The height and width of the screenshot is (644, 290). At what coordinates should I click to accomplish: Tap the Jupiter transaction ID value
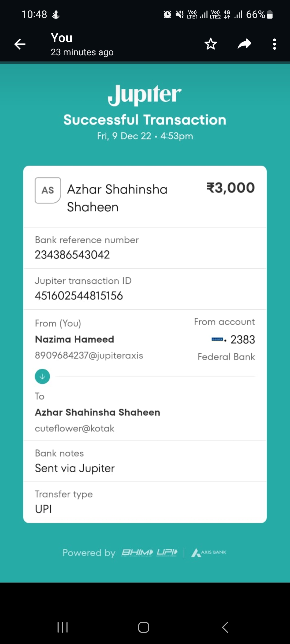(79, 296)
